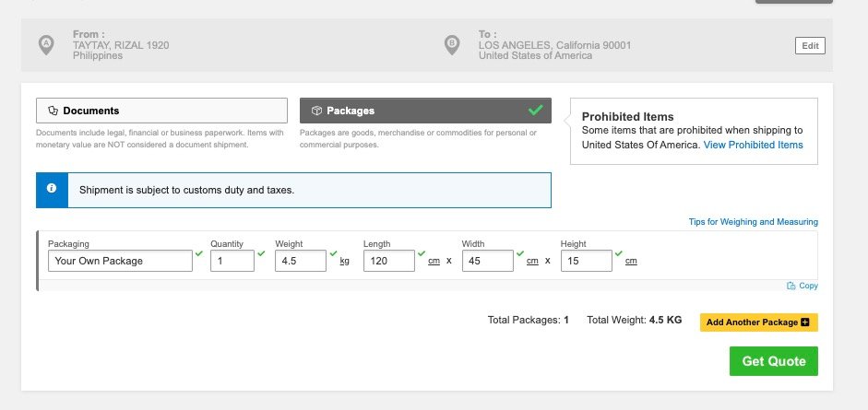The width and height of the screenshot is (868, 410).
Task: Open the Packaging field showing Your Own Package
Action: (120, 261)
